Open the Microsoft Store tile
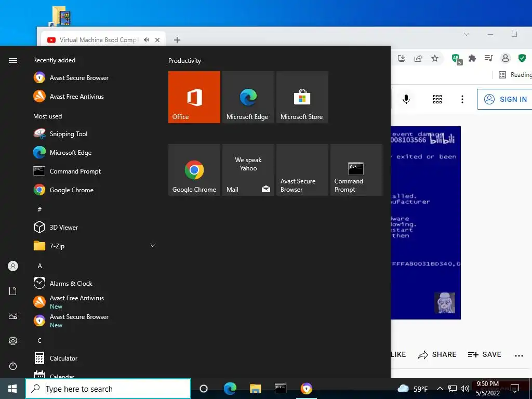Viewport: 532px width, 399px height. click(x=302, y=97)
